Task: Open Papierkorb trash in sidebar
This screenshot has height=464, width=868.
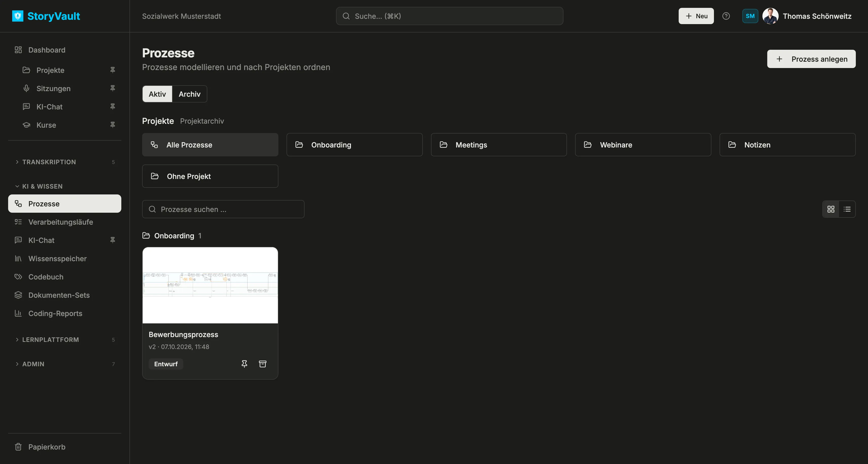Action: [65, 446]
